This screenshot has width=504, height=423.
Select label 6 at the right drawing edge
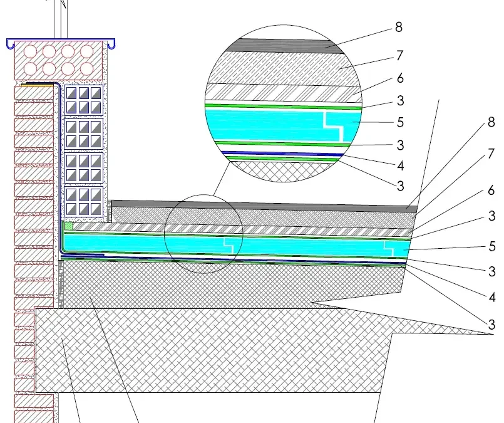pyautogui.click(x=491, y=191)
